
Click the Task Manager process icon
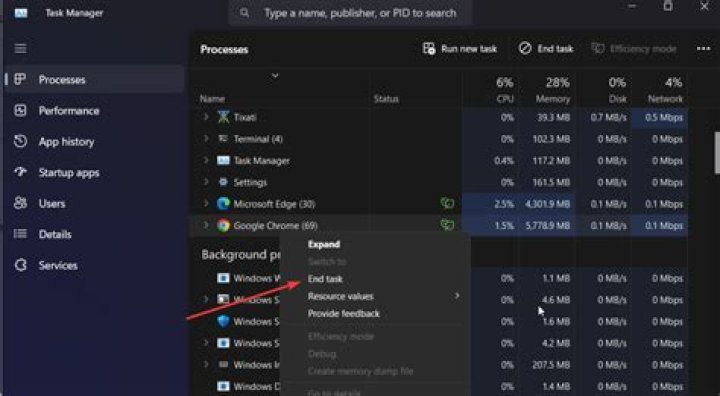(223, 160)
